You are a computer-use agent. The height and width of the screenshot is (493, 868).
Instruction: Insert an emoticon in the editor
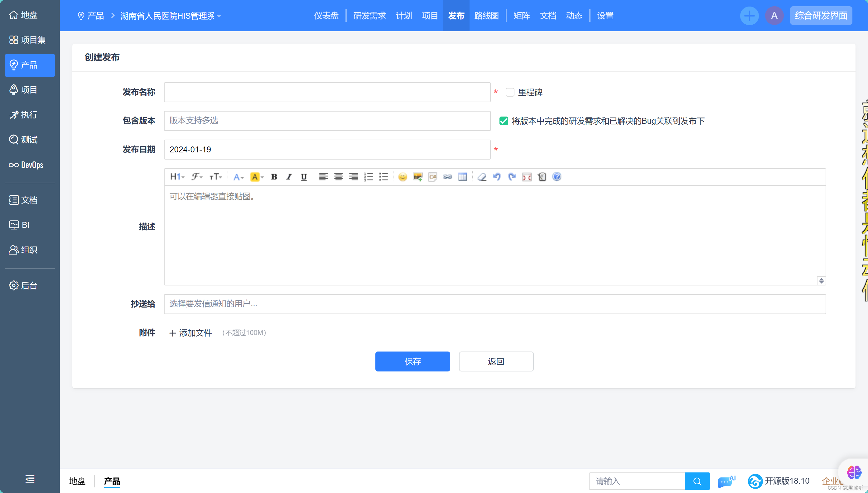(402, 177)
